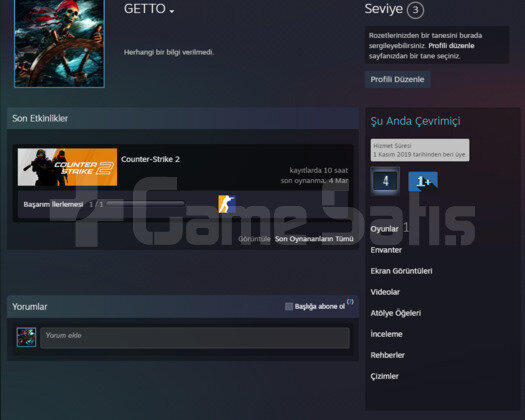
Task: Open the Oyunlar games link
Action: click(x=384, y=229)
